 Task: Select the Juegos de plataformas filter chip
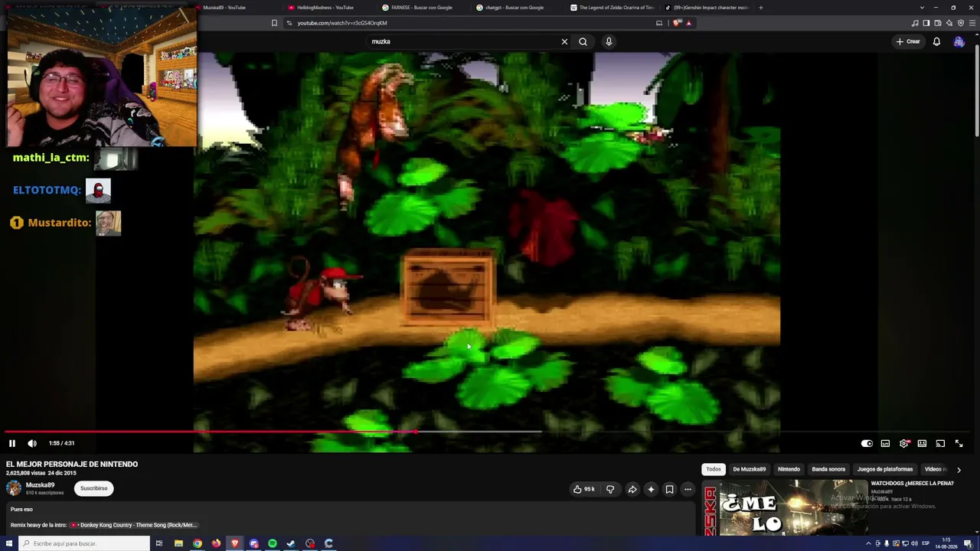point(885,469)
